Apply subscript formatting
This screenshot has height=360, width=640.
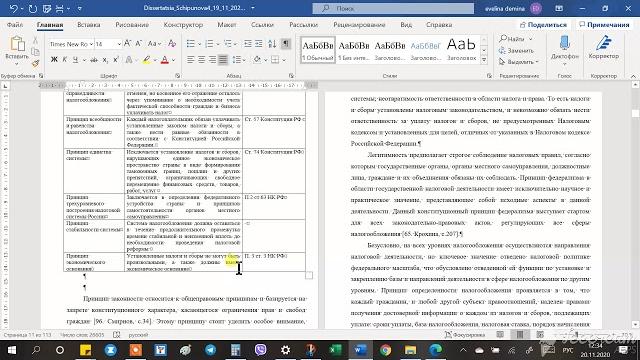[x=105, y=60]
